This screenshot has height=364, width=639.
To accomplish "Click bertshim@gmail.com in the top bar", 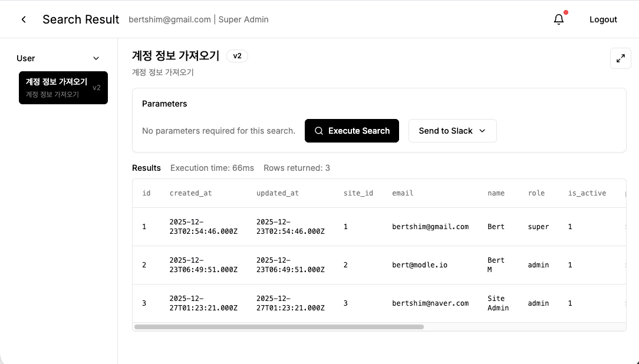I will tap(170, 19).
